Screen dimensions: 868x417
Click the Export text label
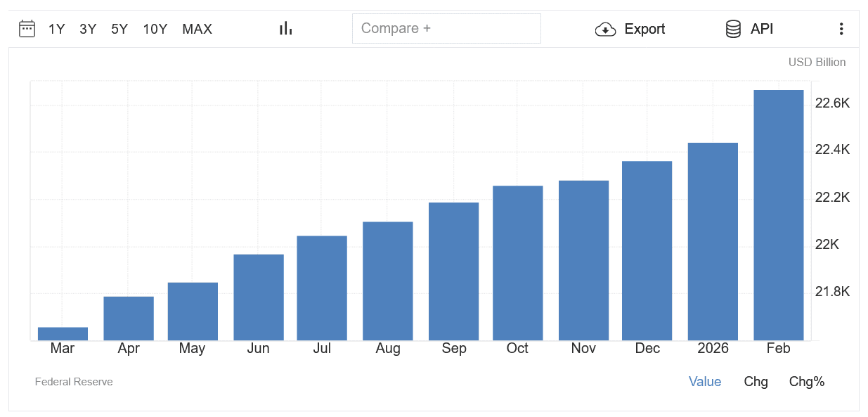pos(644,29)
